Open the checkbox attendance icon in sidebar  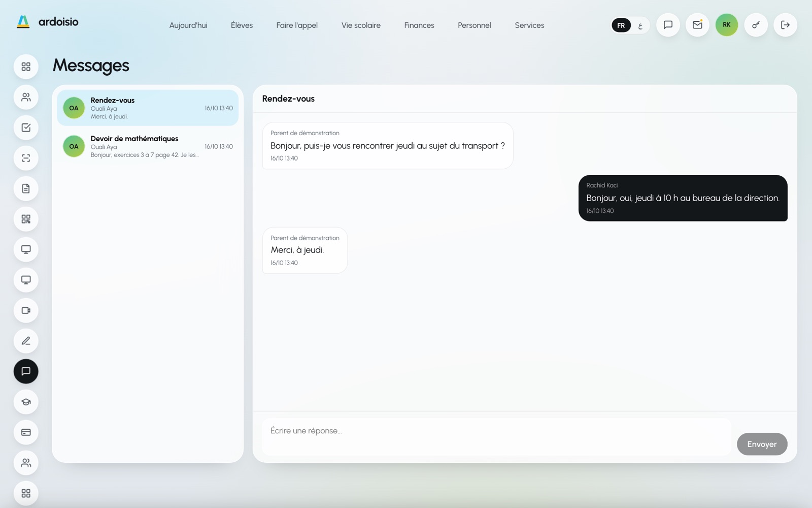[26, 128]
